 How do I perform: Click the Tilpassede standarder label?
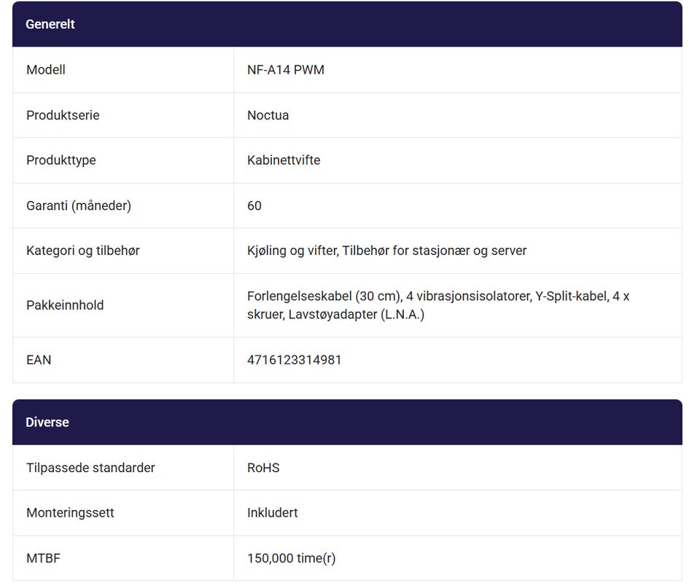90,468
